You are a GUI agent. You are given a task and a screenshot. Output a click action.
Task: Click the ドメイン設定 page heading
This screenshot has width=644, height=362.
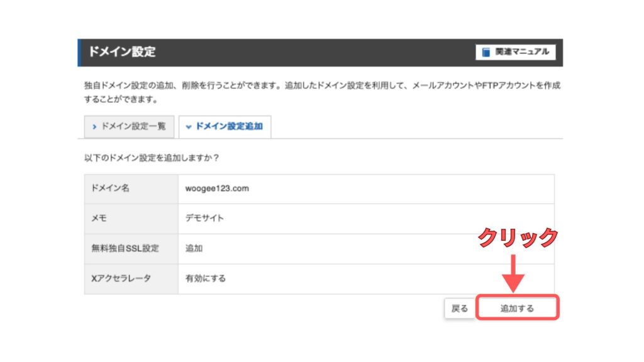point(122,52)
